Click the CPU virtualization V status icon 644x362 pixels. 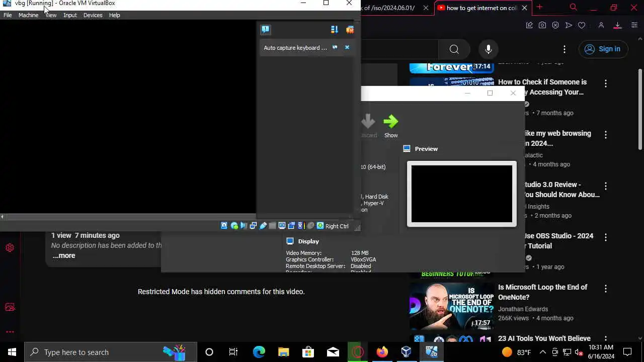(300, 226)
